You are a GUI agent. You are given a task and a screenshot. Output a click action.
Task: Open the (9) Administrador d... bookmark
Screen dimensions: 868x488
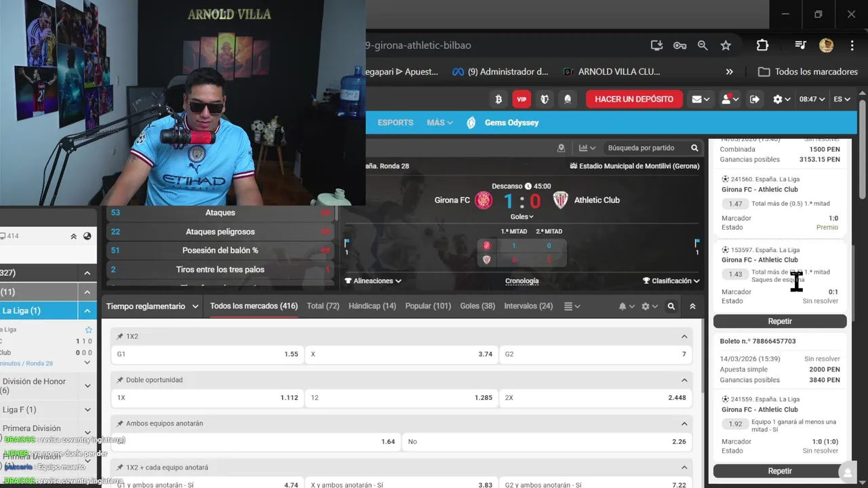tap(500, 72)
